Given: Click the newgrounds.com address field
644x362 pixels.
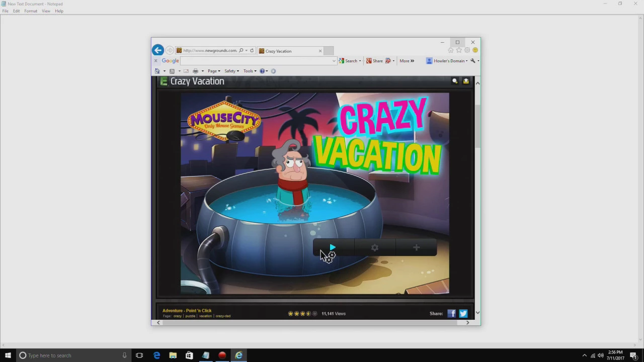Looking at the screenshot, I should pyautogui.click(x=210, y=51).
